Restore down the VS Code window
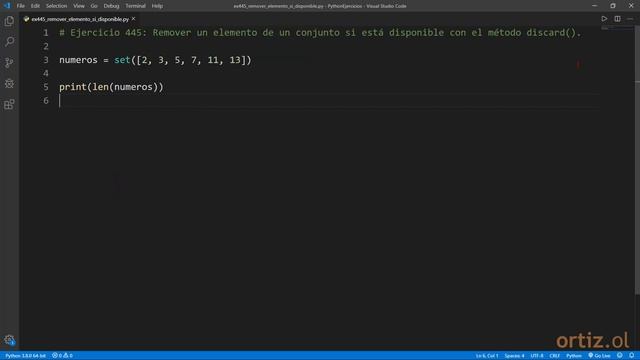Image resolution: width=640 pixels, height=360 pixels. pos(613,6)
